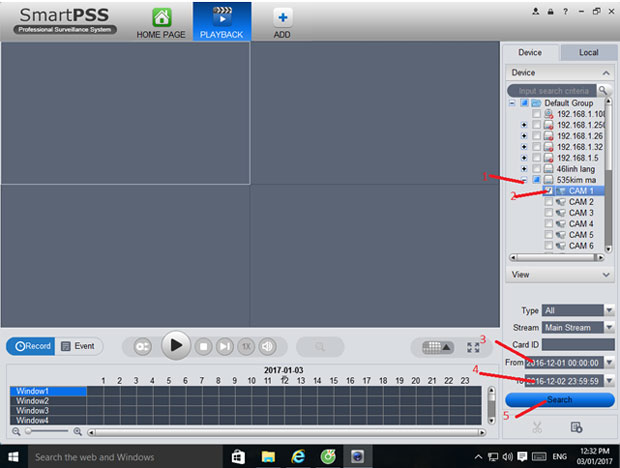Click the scissors clip icon

tap(537, 427)
